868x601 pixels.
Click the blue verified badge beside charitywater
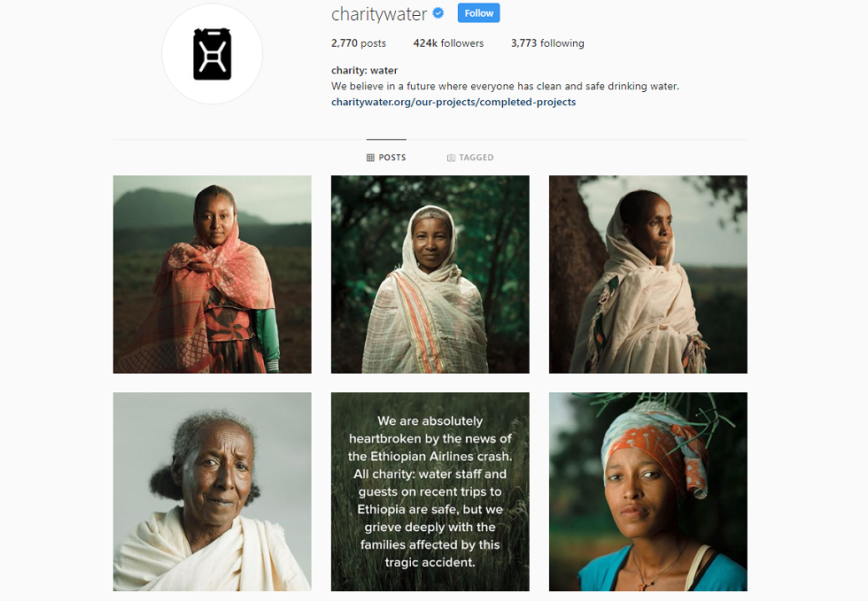438,13
